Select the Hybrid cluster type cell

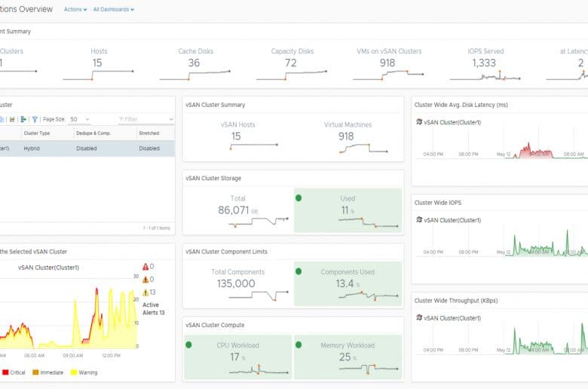(x=32, y=149)
